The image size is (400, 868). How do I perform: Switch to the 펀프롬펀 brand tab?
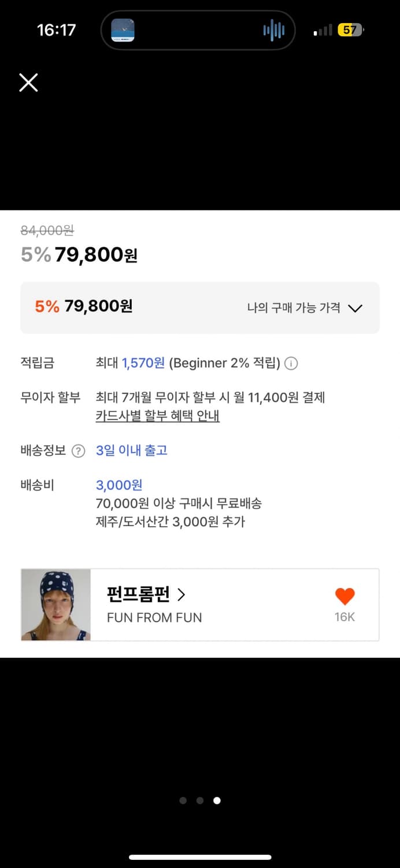131,594
